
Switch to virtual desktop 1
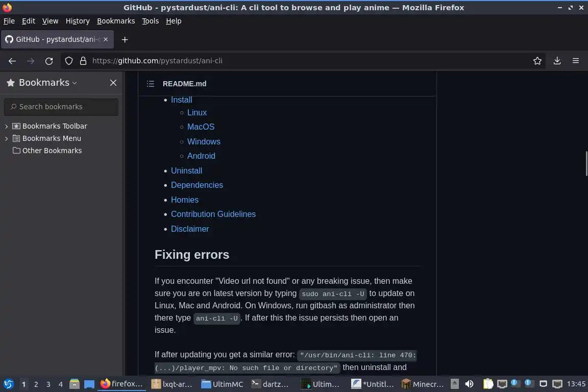tap(23, 384)
